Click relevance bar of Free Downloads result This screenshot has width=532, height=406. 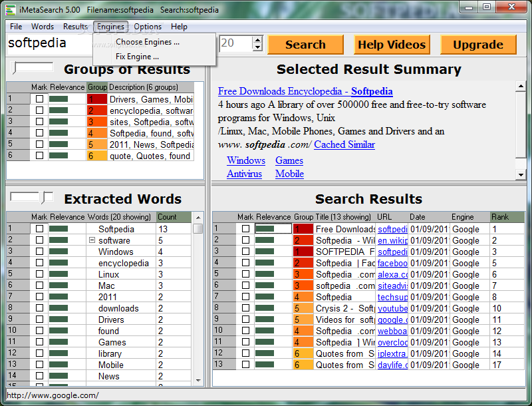click(265, 229)
